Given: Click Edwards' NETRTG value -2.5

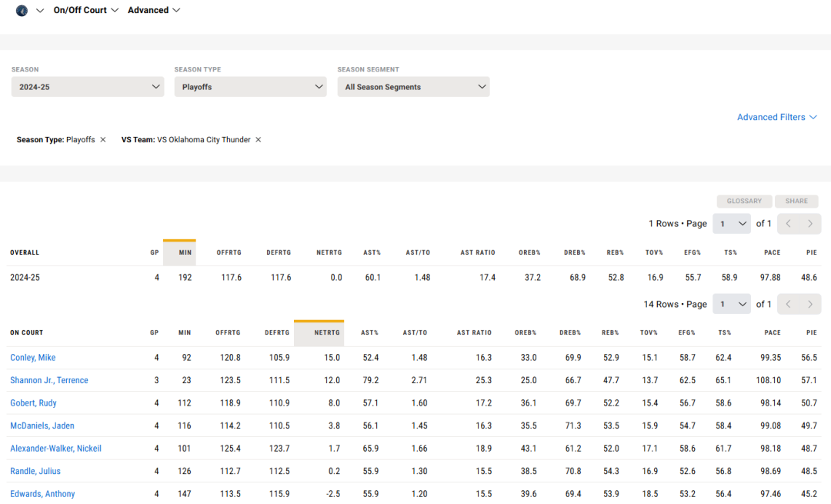Looking at the screenshot, I should (333, 494).
